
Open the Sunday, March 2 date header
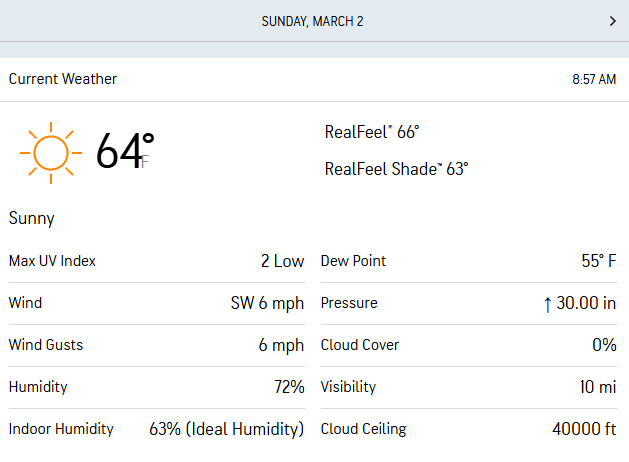312,21
